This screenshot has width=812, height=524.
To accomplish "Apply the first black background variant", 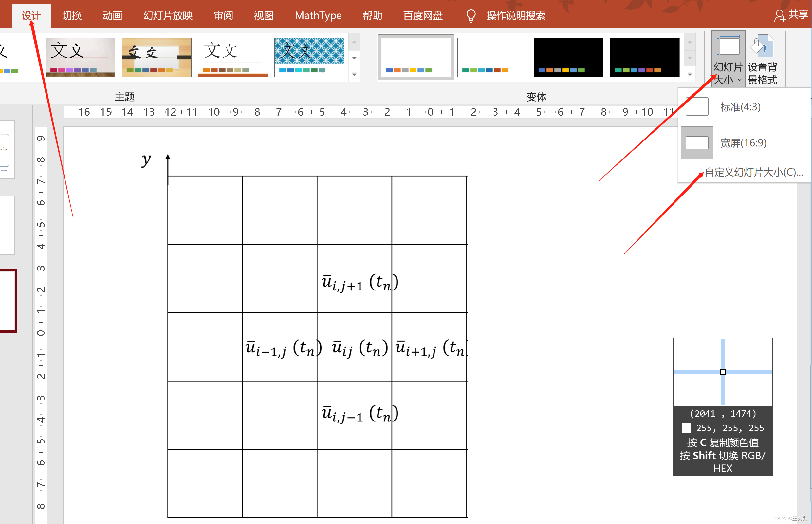I will [x=568, y=57].
